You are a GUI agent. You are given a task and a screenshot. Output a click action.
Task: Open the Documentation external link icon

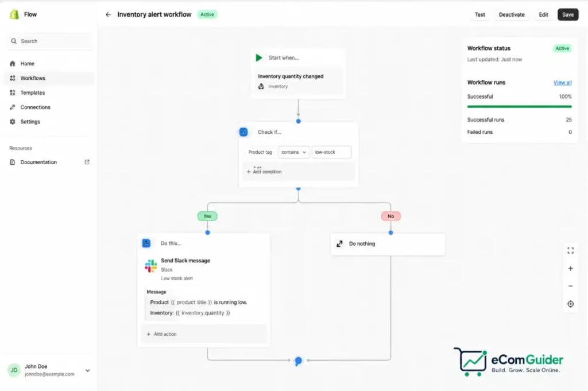[87, 162]
